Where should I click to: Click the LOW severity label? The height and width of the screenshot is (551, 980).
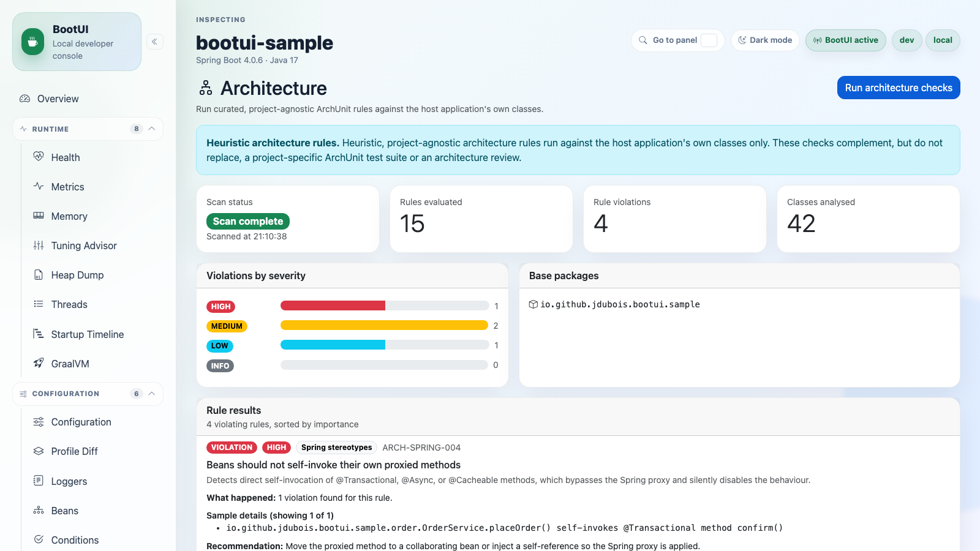pos(219,346)
